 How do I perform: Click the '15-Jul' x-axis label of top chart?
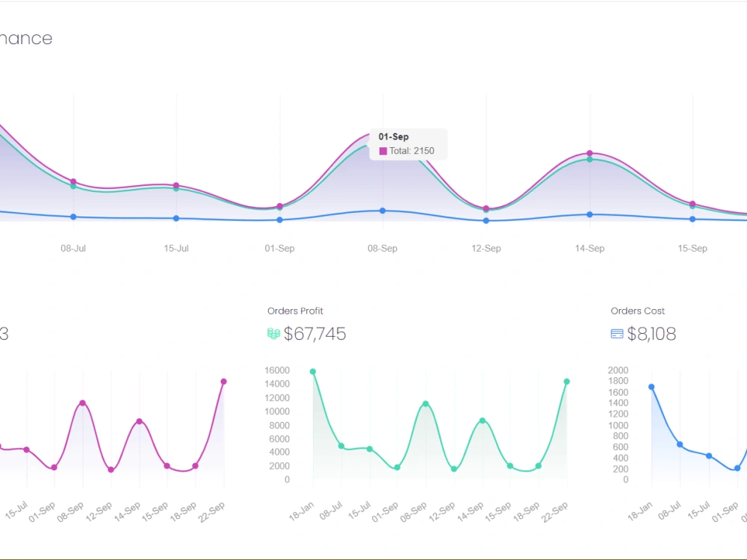click(176, 248)
